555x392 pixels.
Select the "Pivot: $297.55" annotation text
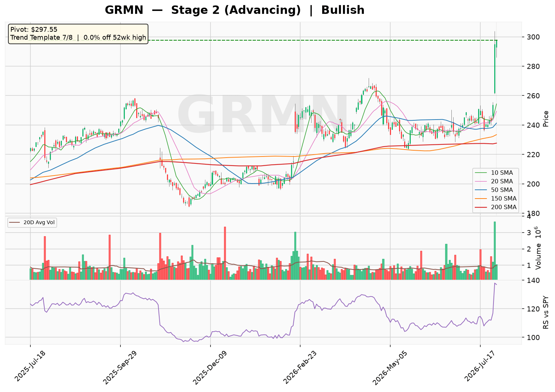tap(34, 30)
